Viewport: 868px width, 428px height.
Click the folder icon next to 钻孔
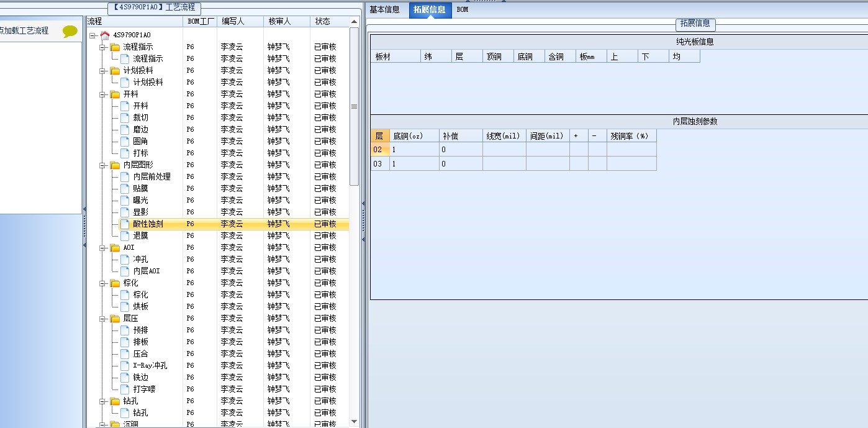click(115, 401)
